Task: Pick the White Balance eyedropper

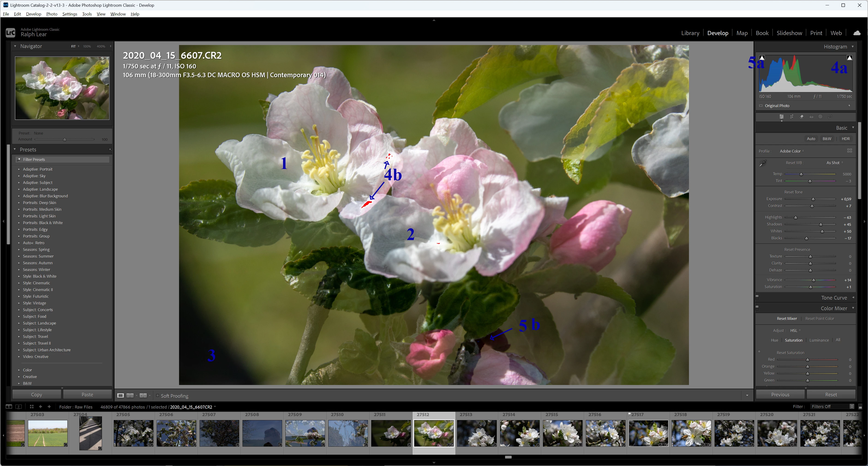Action: [763, 163]
